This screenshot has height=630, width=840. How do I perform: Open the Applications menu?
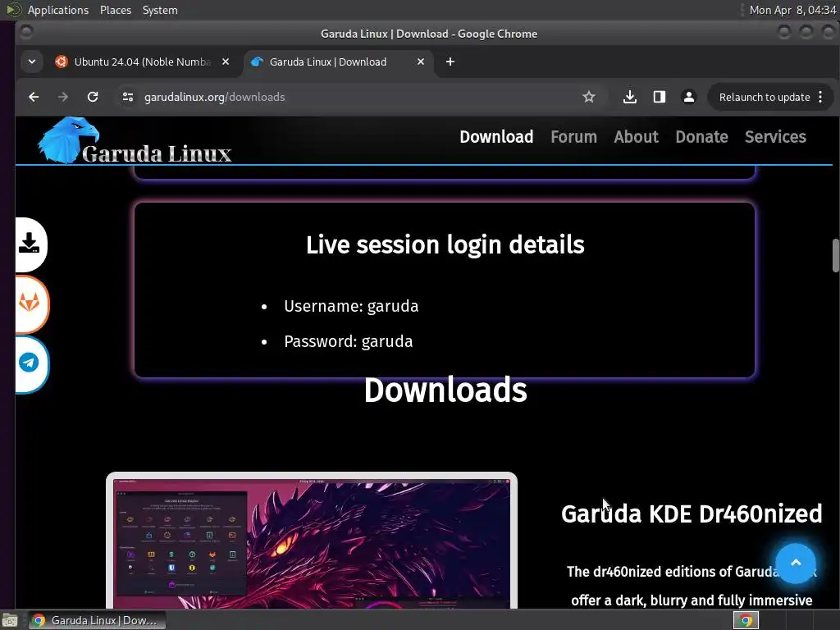pos(58,10)
